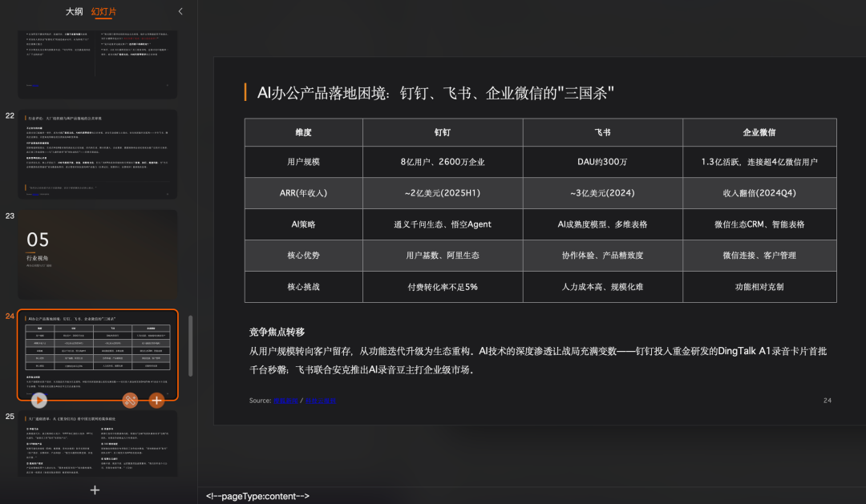Open the 科技云报到 source link
866x504 pixels.
[320, 401]
